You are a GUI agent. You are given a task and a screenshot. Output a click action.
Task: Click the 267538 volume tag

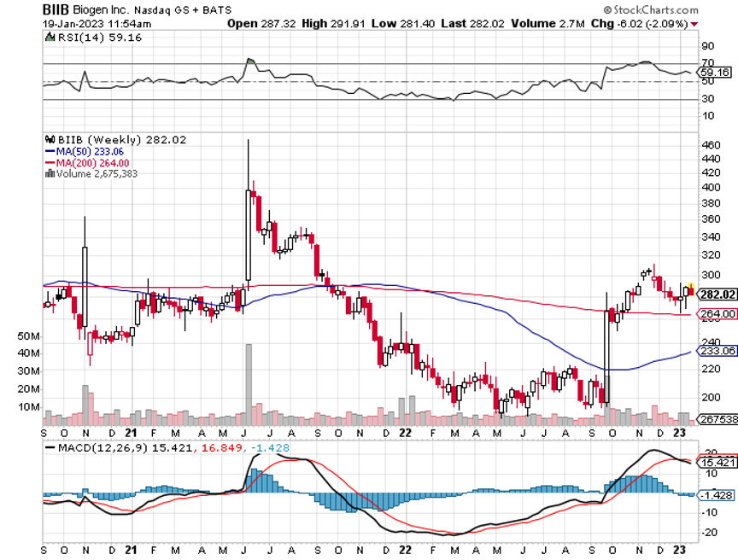717,419
